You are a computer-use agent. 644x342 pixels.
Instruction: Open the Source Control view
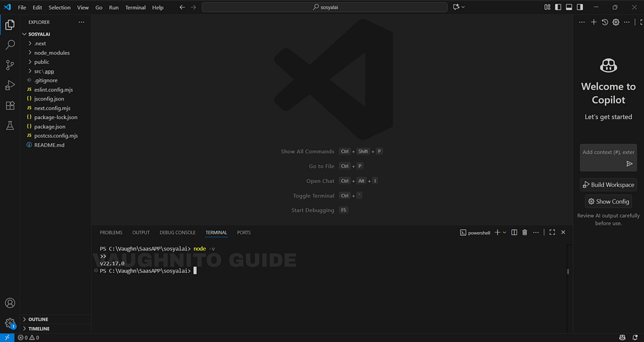click(10, 65)
